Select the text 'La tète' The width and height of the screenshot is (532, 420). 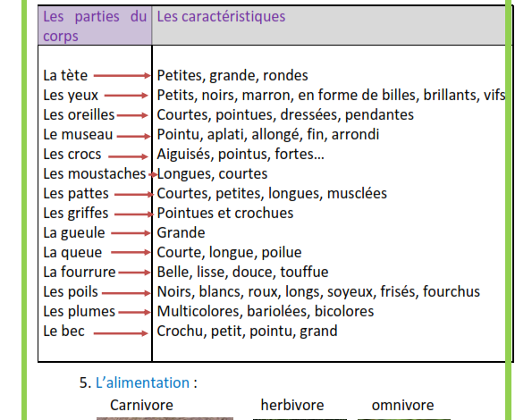(65, 75)
